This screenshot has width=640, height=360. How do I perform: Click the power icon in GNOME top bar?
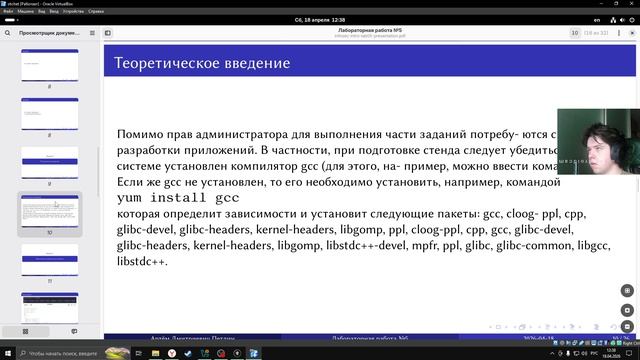click(632, 20)
